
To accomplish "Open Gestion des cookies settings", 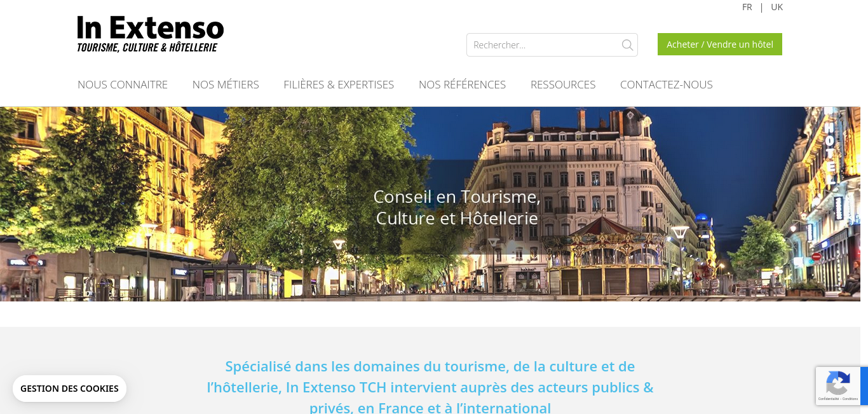I will click(x=69, y=389).
